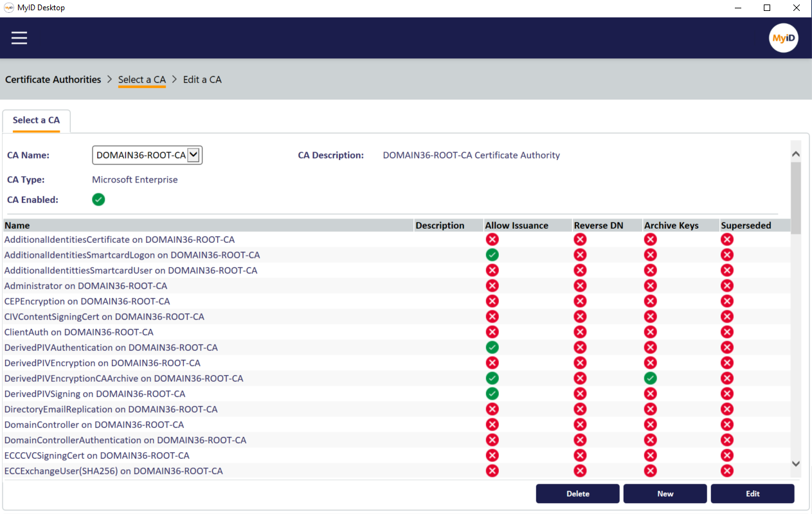The image size is (812, 514).
Task: Click the Name column header
Action: click(x=208, y=226)
